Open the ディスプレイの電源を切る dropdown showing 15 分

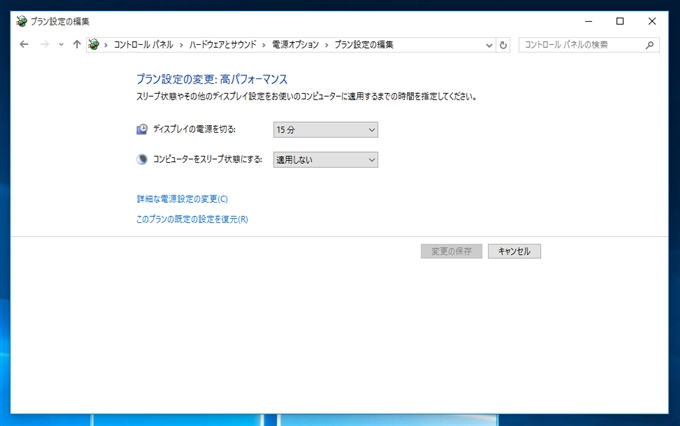coord(325,130)
